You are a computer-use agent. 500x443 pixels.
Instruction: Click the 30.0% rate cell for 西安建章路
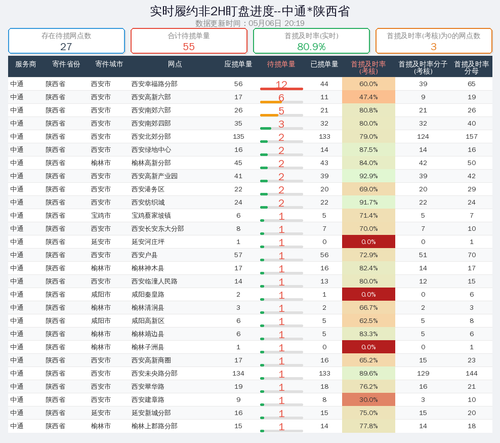pos(368,400)
